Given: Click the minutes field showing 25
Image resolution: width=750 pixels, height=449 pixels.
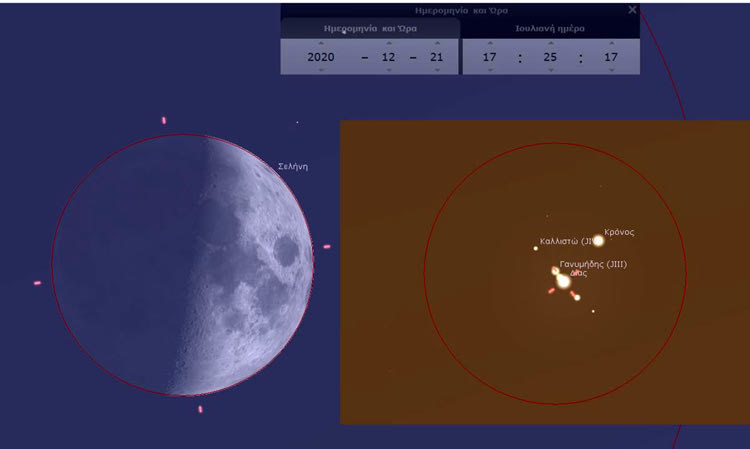Looking at the screenshot, I should point(549,57).
